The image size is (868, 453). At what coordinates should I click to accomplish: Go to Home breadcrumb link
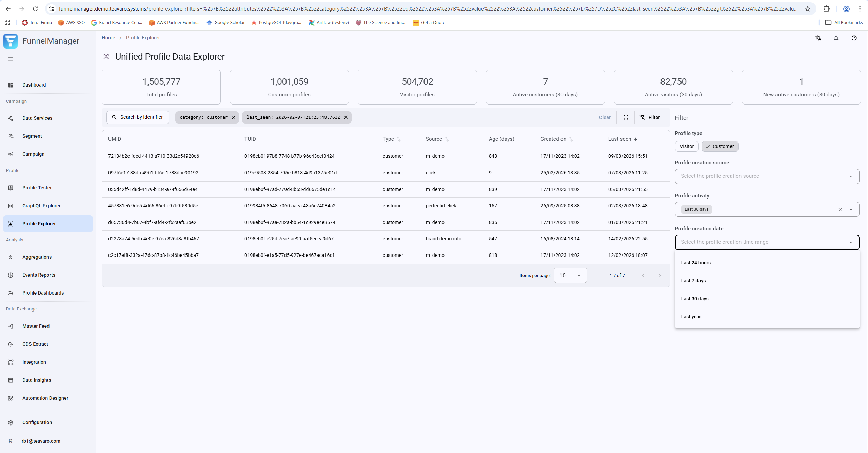click(x=108, y=38)
